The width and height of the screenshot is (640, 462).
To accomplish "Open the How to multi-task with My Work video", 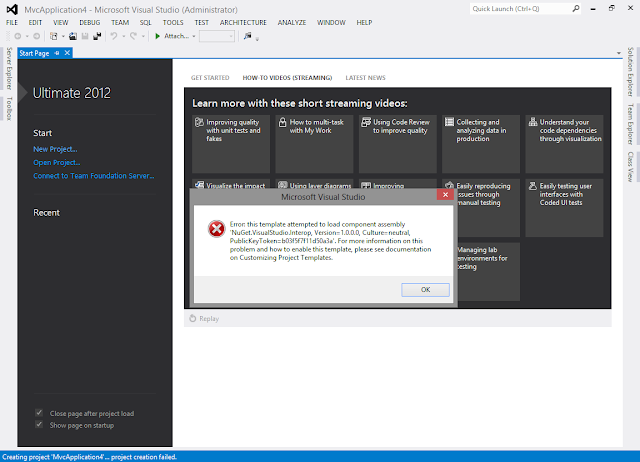I will pyautogui.click(x=314, y=144).
